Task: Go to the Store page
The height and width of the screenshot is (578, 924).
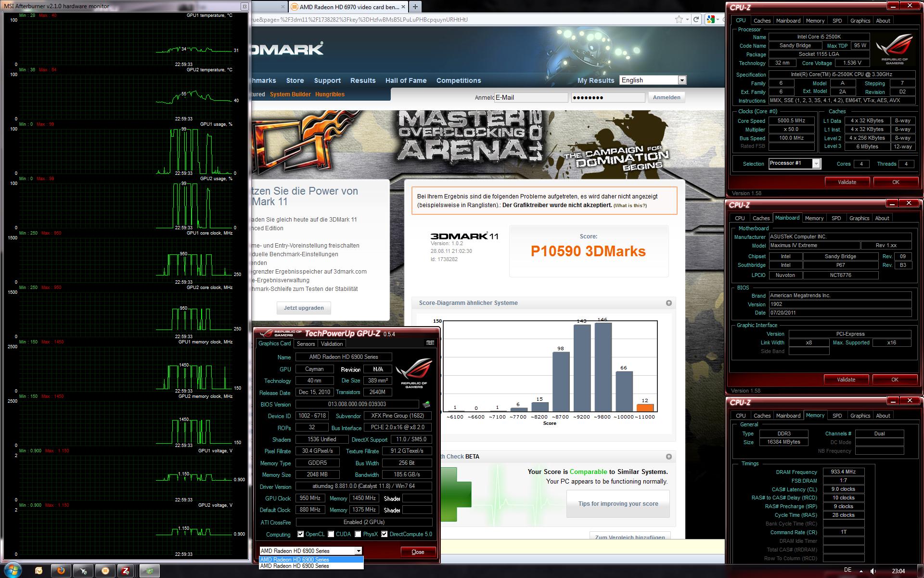Action: pyautogui.click(x=295, y=80)
